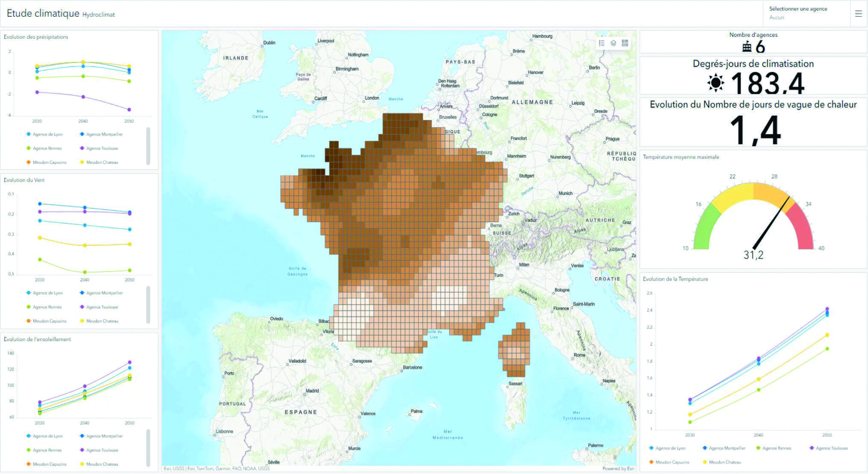
Task: Click the ensoleillement legend scrollbar
Action: click(x=148, y=448)
